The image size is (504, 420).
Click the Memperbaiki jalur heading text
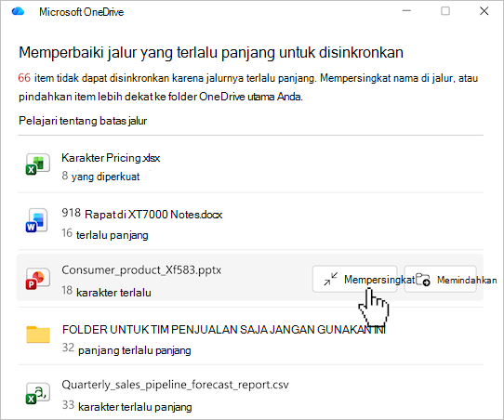coord(211,52)
